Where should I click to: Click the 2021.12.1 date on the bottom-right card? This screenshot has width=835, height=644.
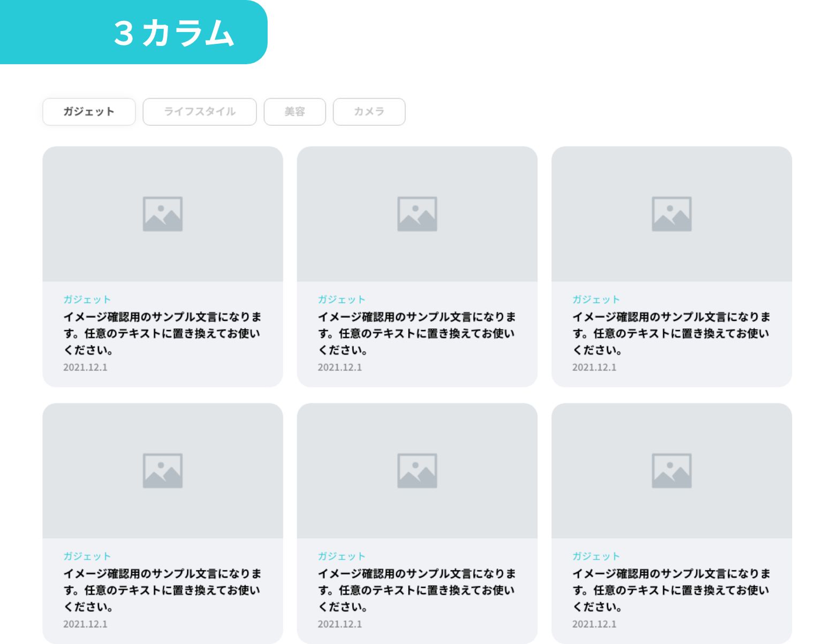point(594,624)
